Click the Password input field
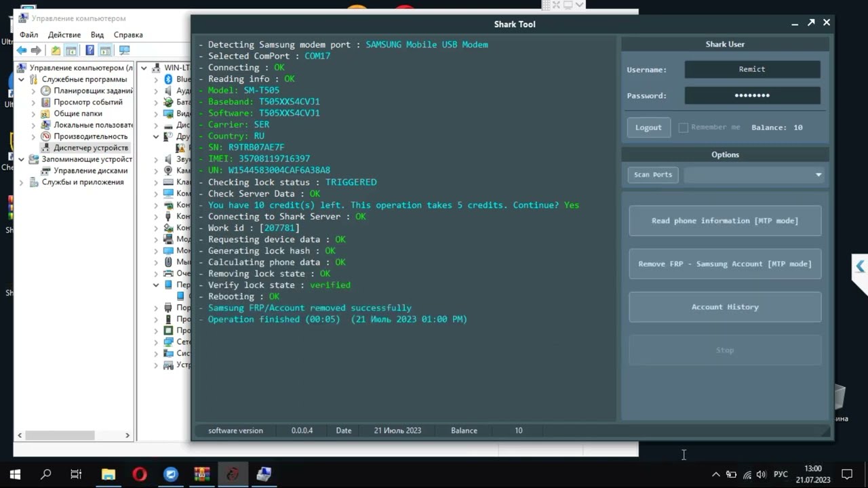868x488 pixels. pos(752,96)
